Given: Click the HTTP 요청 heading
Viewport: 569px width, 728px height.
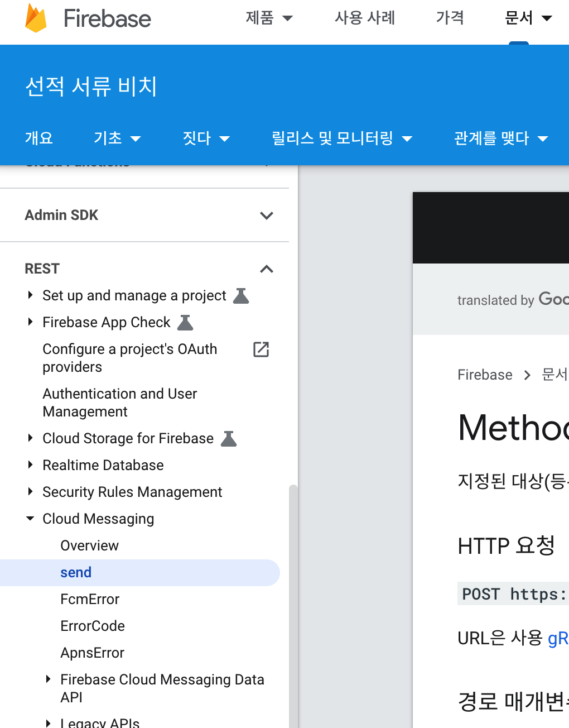Looking at the screenshot, I should click(x=506, y=545).
